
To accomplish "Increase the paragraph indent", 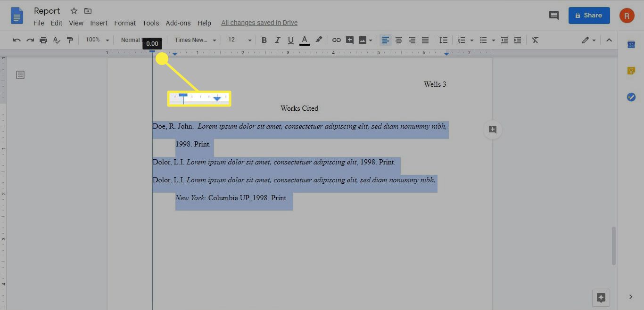I will [518, 40].
